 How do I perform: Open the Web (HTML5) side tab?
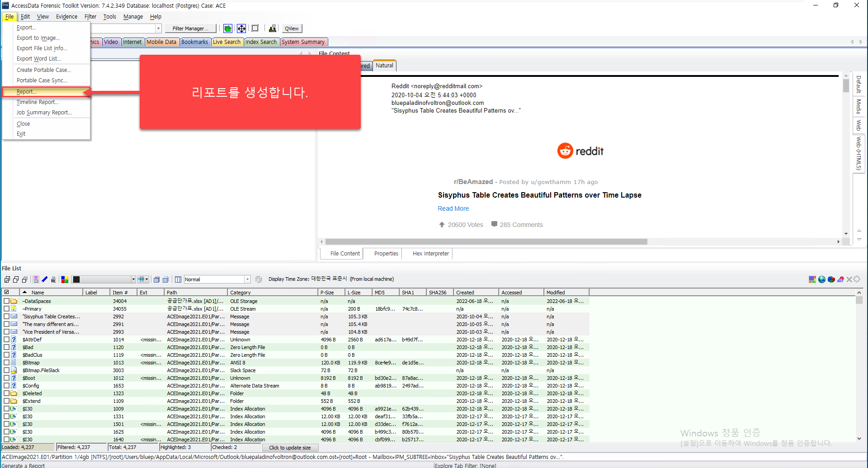[859, 153]
